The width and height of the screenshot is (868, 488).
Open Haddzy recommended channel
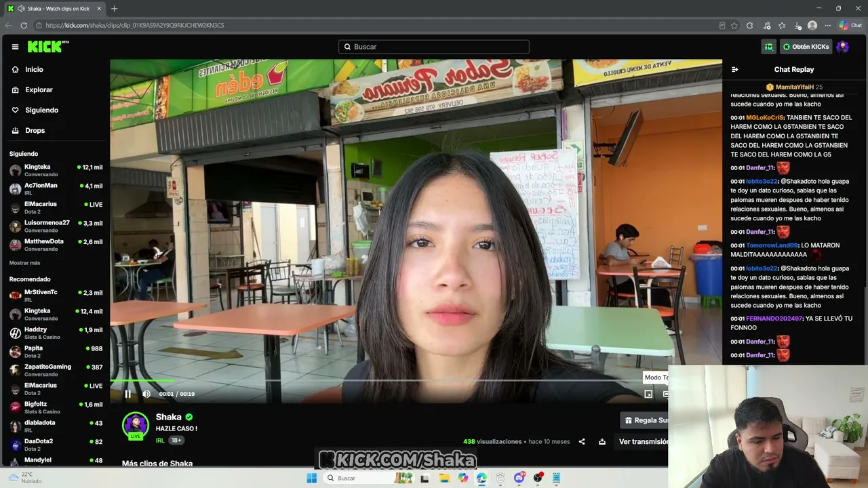point(56,333)
